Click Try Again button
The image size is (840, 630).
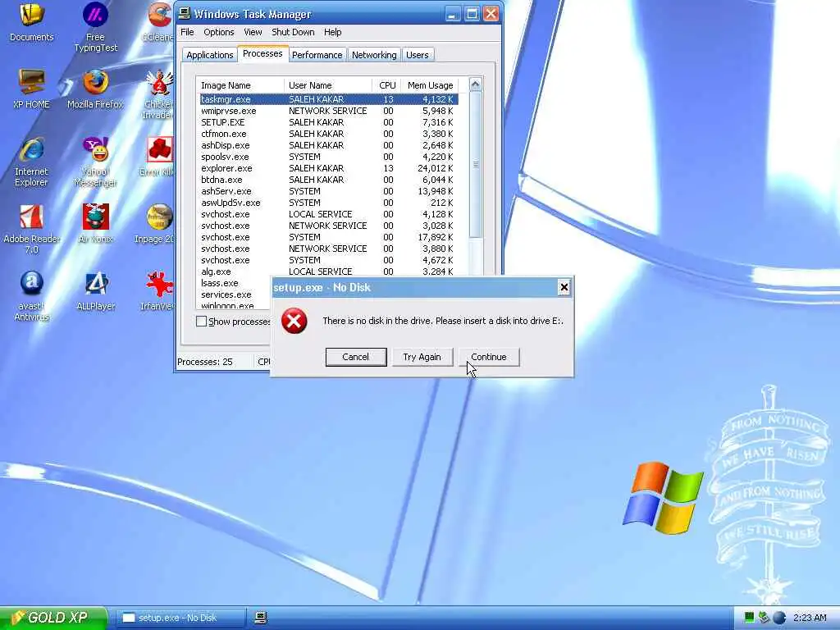(x=422, y=358)
